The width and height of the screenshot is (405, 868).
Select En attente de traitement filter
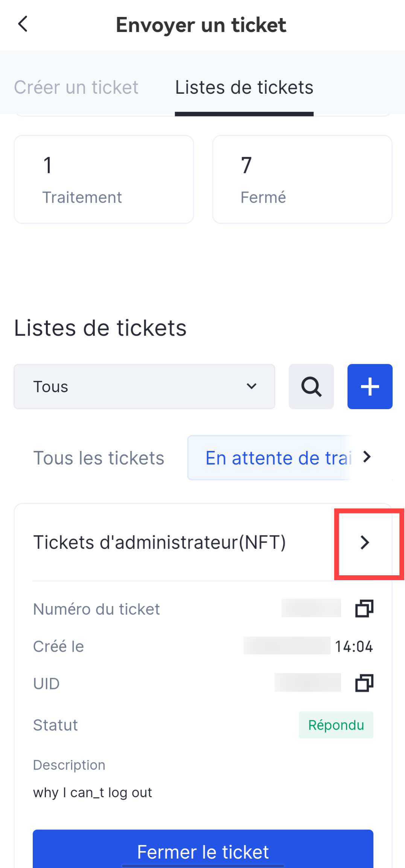[279, 458]
